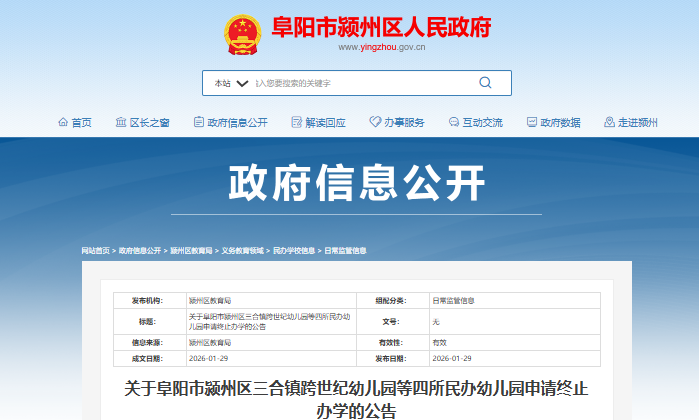699x420 pixels.
Task: Select 颍州区教育局 in 发布机构 row
Action: click(210, 301)
